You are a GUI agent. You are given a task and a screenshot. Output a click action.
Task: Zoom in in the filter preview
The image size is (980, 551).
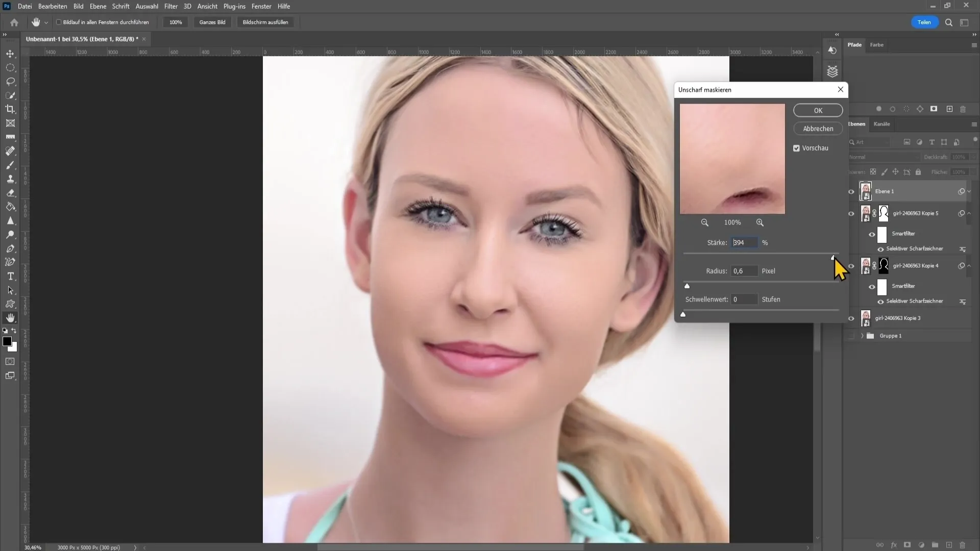tap(760, 222)
